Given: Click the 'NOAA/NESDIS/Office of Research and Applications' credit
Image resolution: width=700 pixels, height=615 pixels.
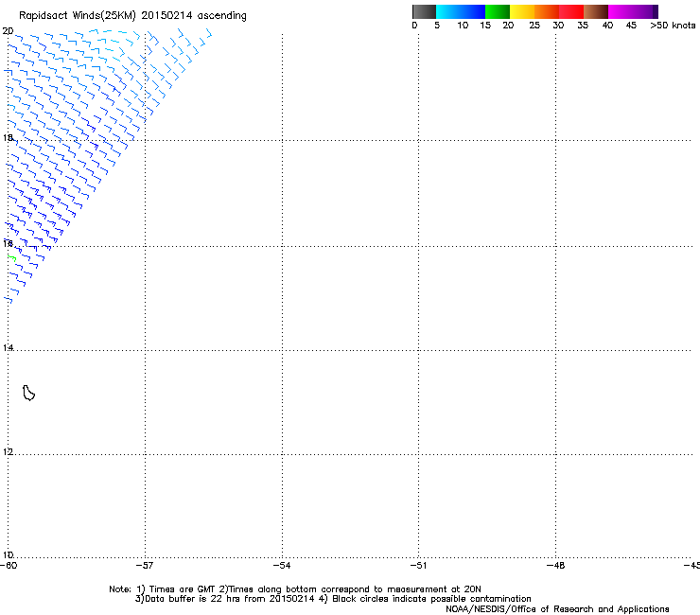Looking at the screenshot, I should 557,609.
